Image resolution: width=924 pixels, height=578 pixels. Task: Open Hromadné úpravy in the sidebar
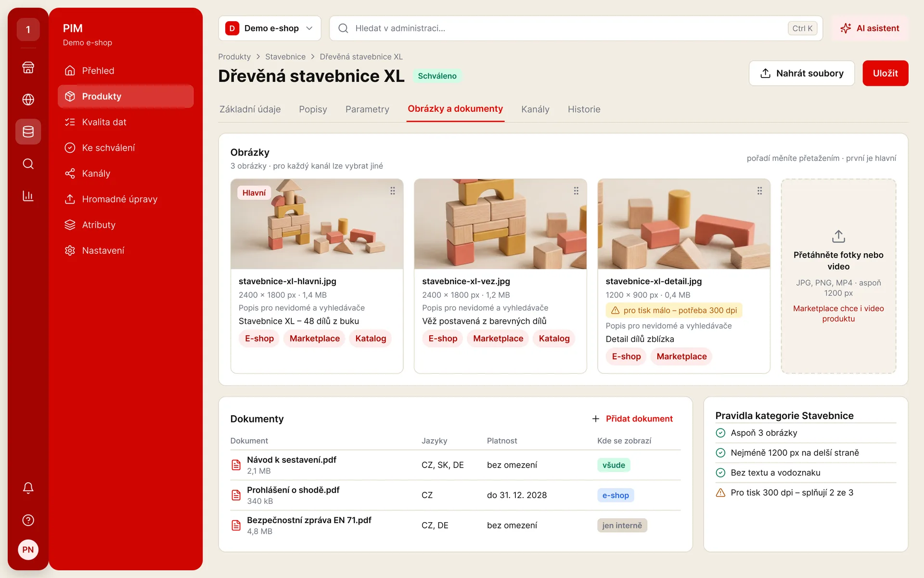[x=126, y=199]
